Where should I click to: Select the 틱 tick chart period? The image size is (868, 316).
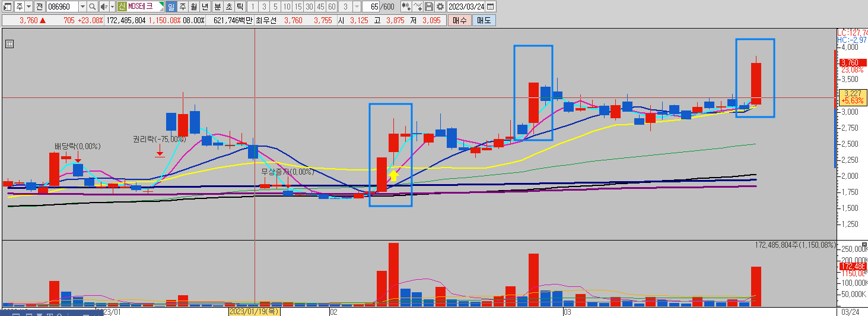click(240, 7)
